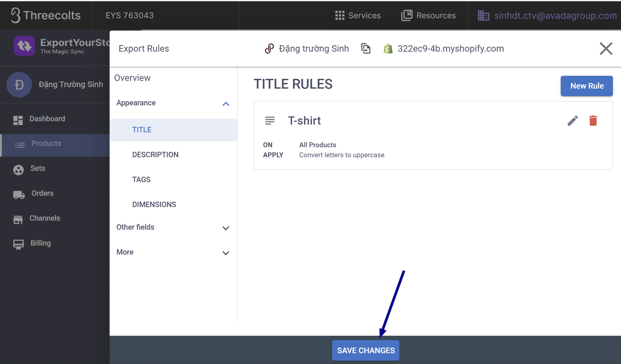Click the Appearance section label

(x=136, y=103)
